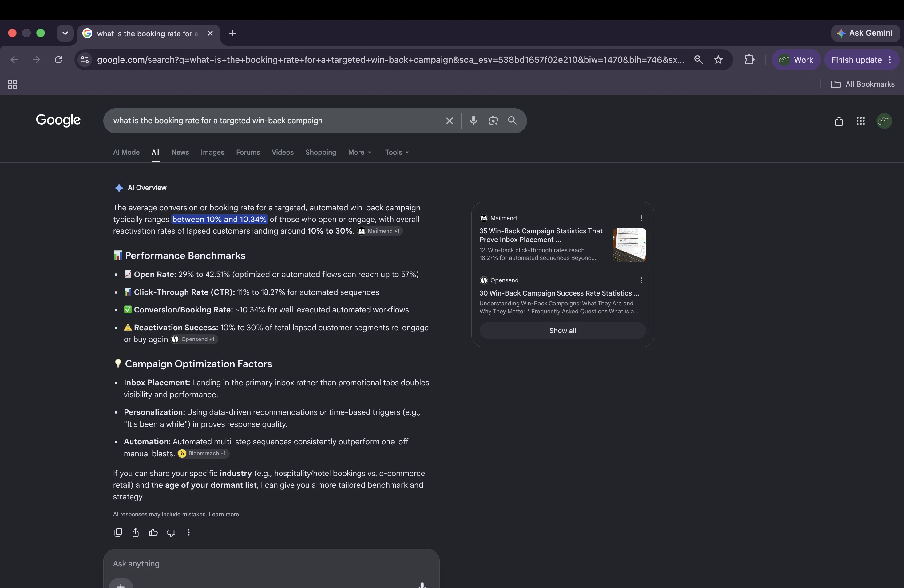
Task: Click the Show all sources button
Action: coord(562,331)
